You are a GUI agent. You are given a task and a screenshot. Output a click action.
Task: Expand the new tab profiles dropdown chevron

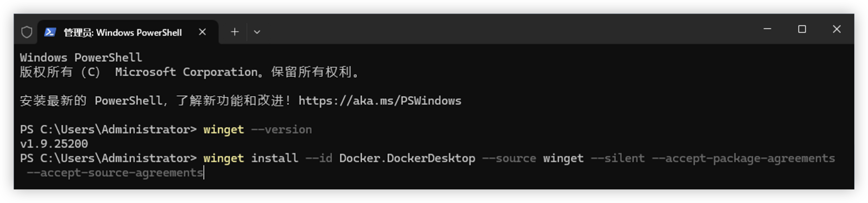pyautogui.click(x=257, y=32)
